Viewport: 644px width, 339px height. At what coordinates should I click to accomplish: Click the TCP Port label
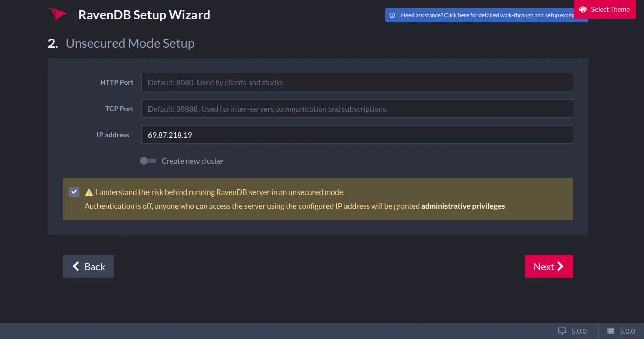(119, 109)
